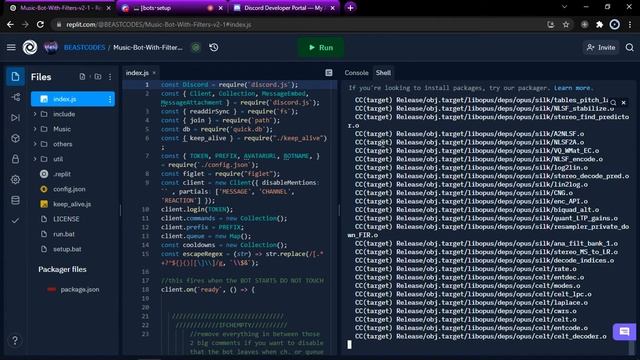Toggle the editor layout pane icon
Screen dimensions: 640x360
tap(329, 73)
